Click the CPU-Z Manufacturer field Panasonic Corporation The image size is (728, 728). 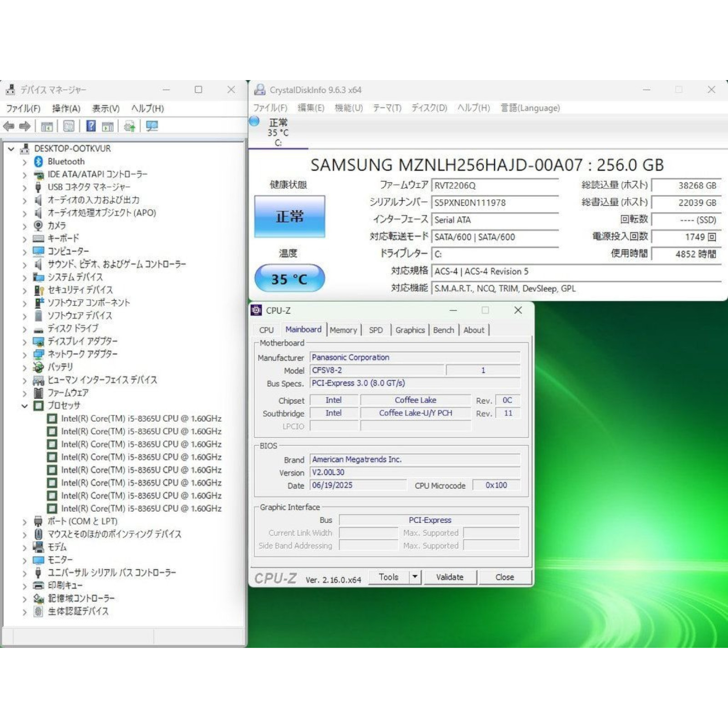click(415, 357)
